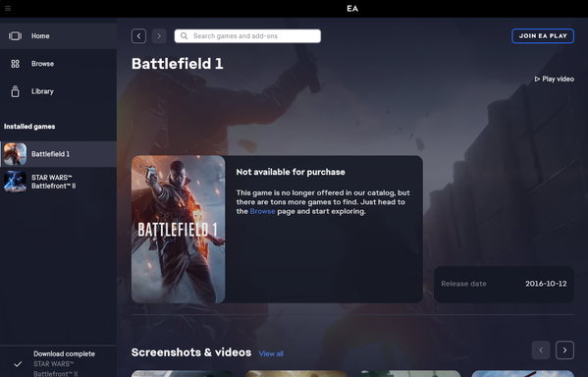Screen dimensions: 588x377
Task: Select STAR WARS Battlefront II in installed games
Action: point(58,182)
